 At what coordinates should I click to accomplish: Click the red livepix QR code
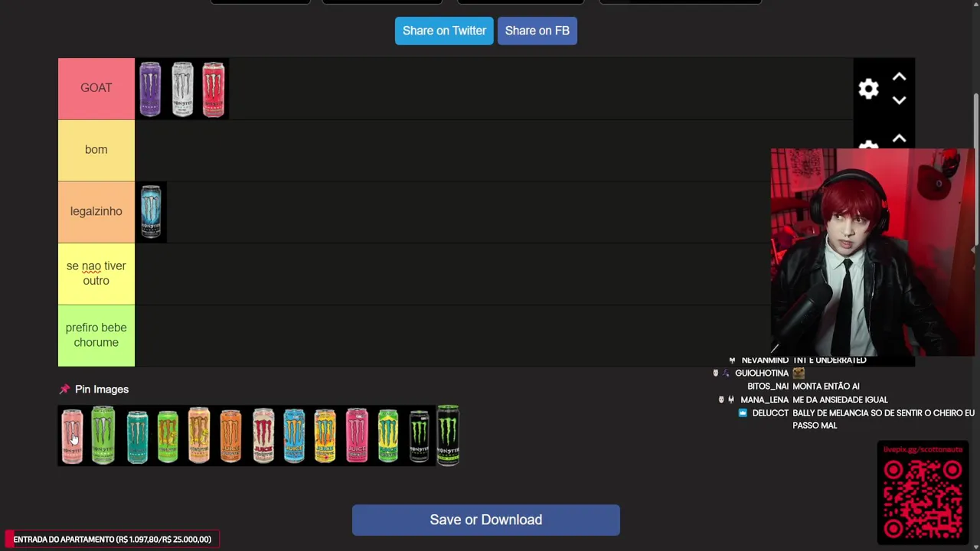point(923,499)
